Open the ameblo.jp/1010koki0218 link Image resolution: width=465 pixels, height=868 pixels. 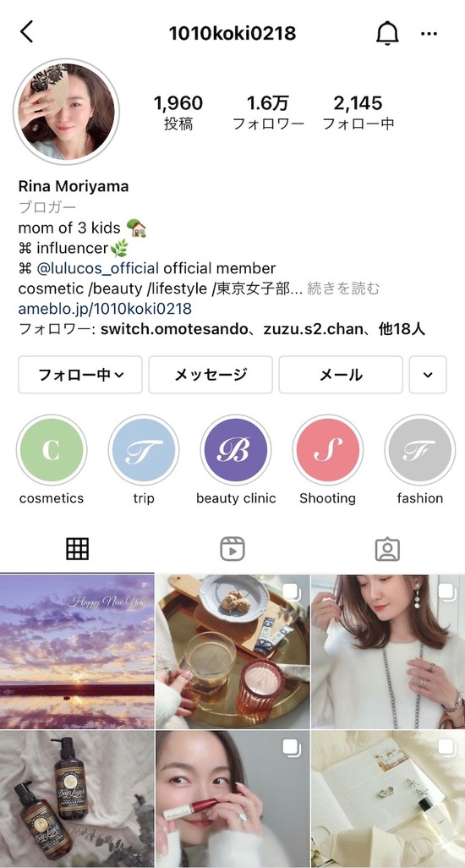click(105, 308)
